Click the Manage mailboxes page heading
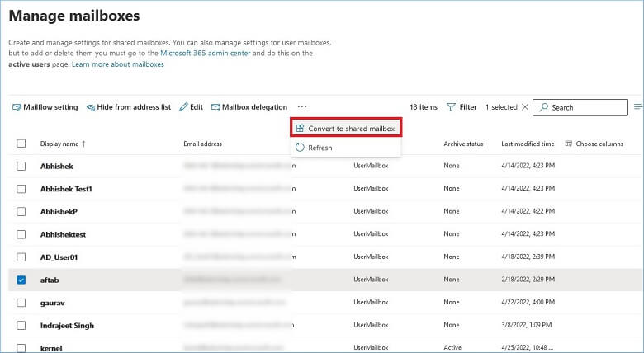This screenshot has height=353, width=644. tap(74, 16)
